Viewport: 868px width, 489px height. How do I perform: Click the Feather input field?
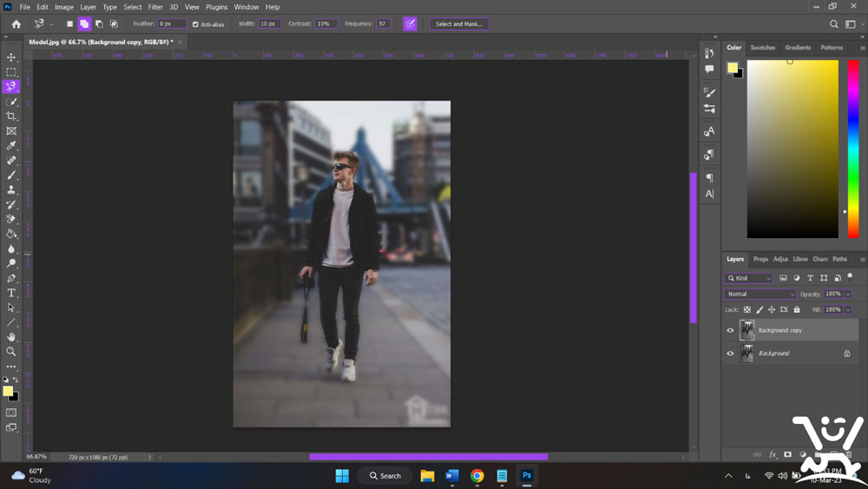172,23
